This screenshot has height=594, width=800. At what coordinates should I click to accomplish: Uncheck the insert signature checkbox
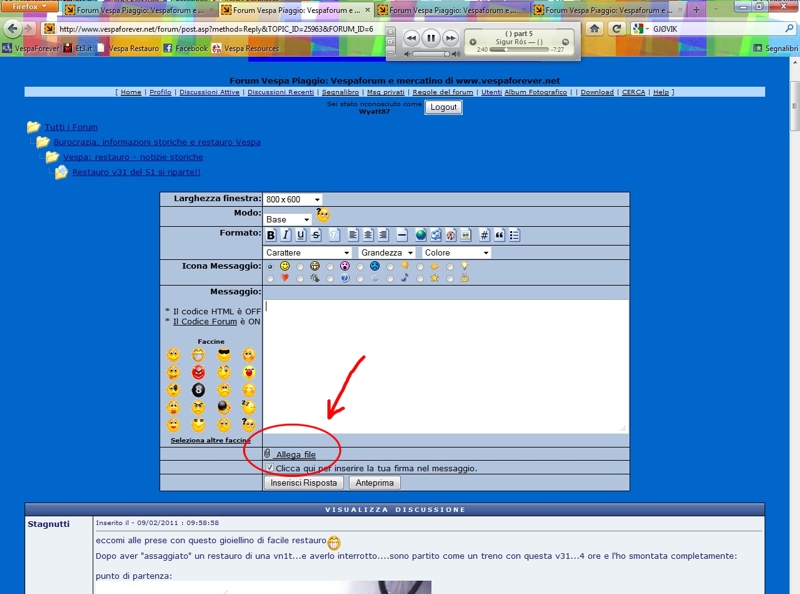click(270, 467)
